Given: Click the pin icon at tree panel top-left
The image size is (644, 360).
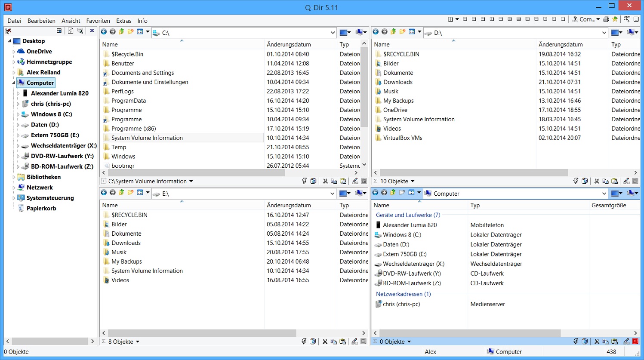Looking at the screenshot, I should [8, 31].
